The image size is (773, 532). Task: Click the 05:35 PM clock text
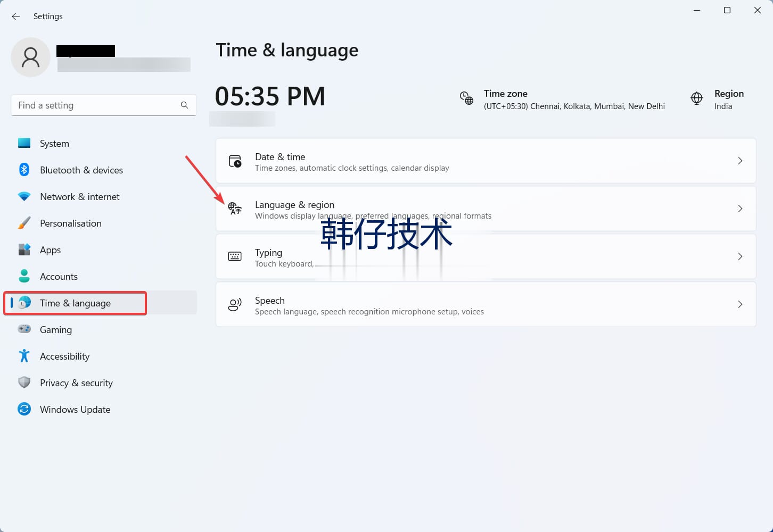(x=270, y=96)
